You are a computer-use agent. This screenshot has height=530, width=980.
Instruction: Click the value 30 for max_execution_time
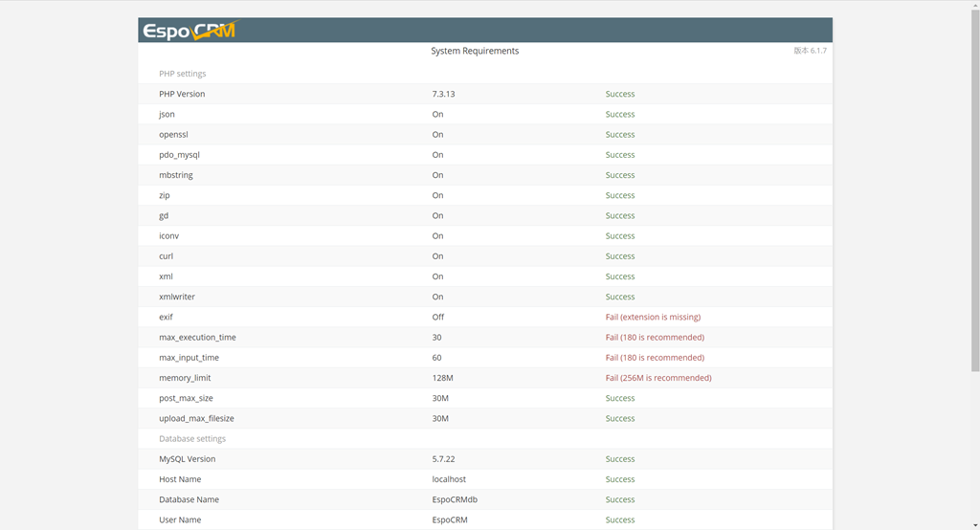[436, 338]
